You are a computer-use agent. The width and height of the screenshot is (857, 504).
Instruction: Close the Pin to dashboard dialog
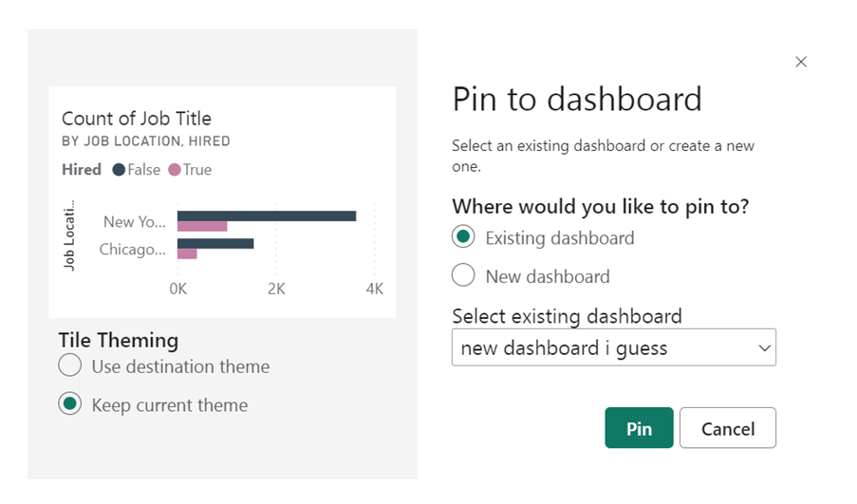pos(801,62)
